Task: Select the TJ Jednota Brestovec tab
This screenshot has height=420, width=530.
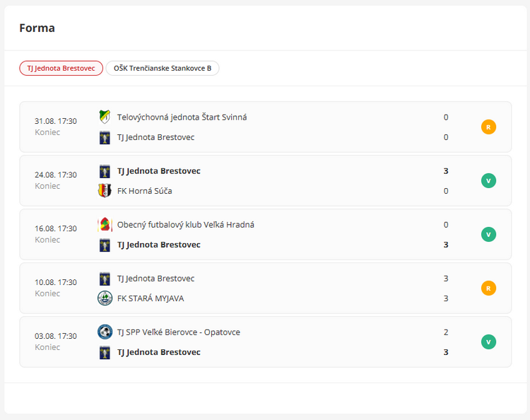Action: [61, 69]
